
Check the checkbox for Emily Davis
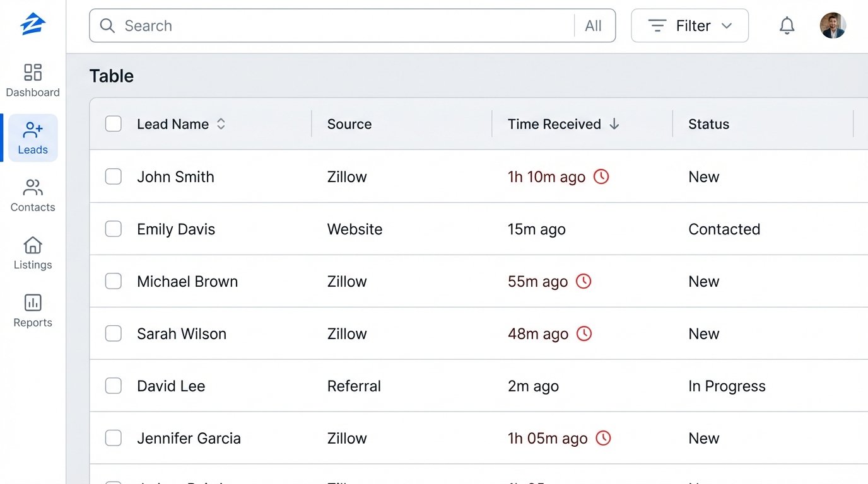pos(113,229)
